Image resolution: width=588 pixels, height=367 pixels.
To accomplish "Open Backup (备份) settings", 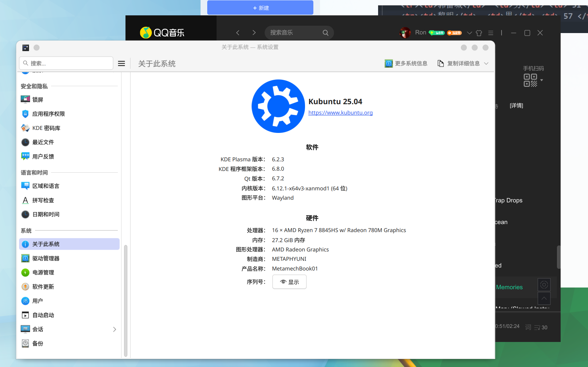I will point(69,343).
